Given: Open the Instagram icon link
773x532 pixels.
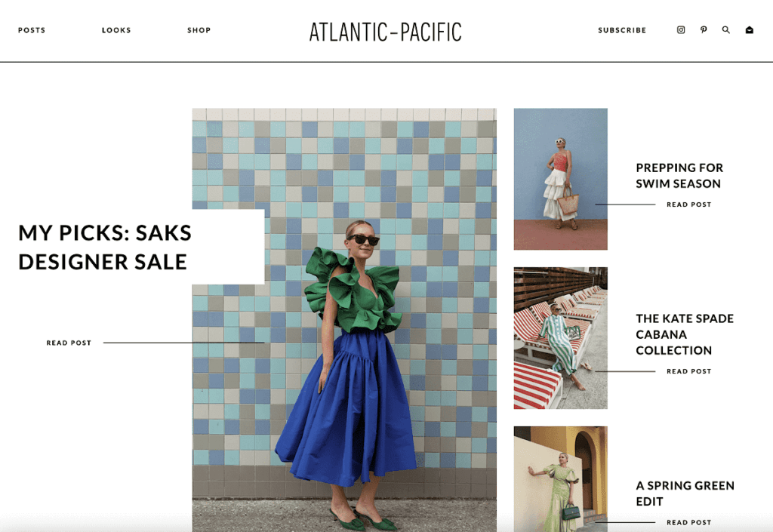Looking at the screenshot, I should (681, 30).
